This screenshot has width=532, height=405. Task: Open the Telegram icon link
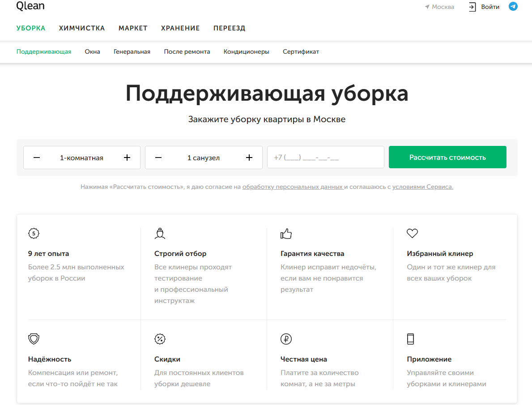click(x=513, y=6)
